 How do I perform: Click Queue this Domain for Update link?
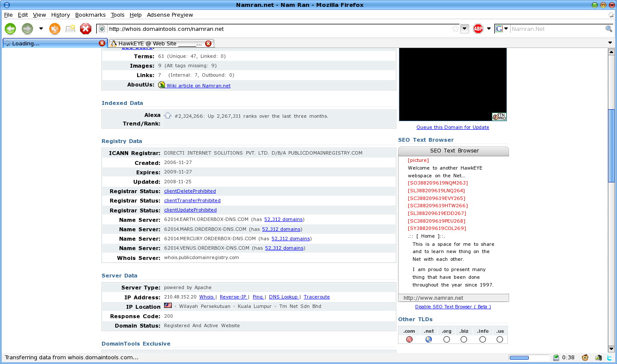click(452, 127)
